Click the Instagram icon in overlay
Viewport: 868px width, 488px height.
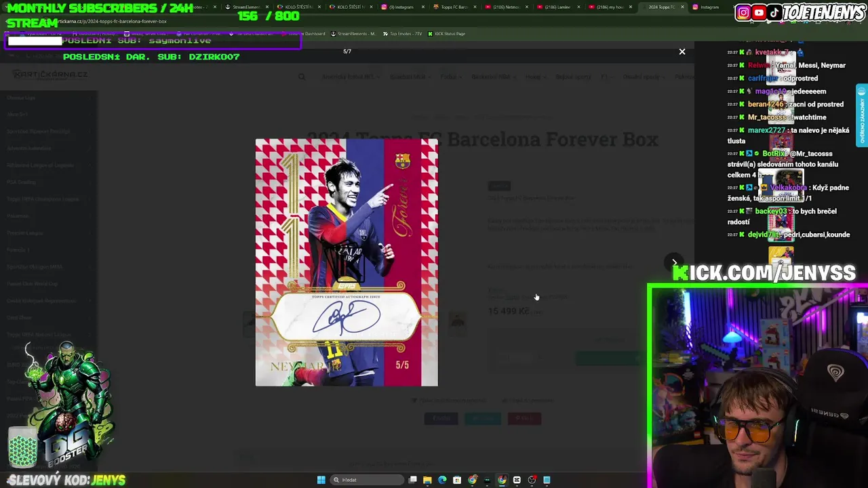pyautogui.click(x=744, y=13)
